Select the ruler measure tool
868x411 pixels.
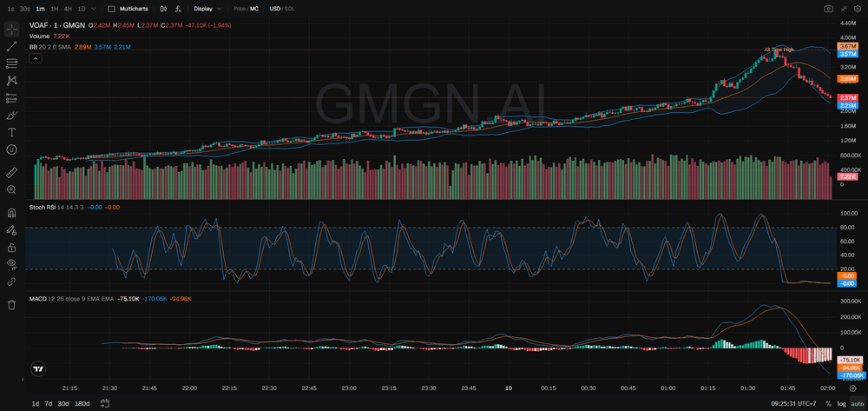click(x=11, y=173)
